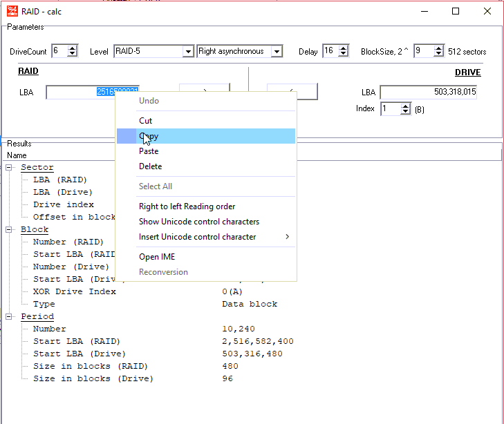Click the drive-to-RAID left arrow button
Viewport: 504px width, 424px height.
(292, 92)
